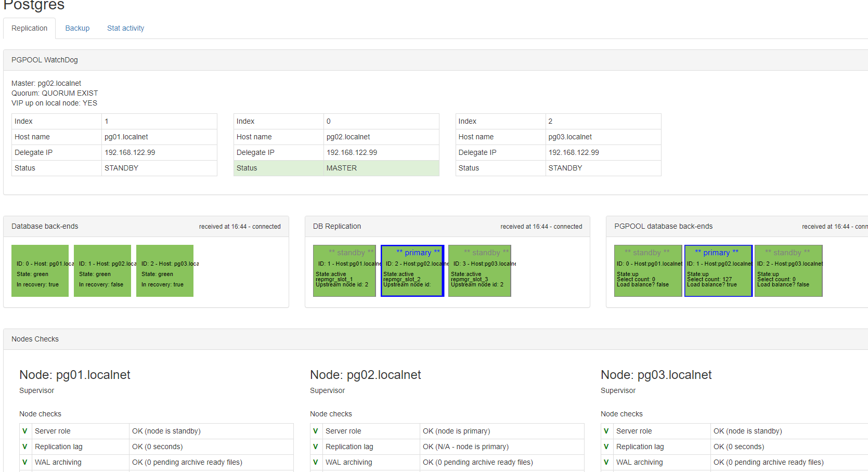
Task: Click the Node: pg01.localnet heading
Action: click(x=74, y=374)
